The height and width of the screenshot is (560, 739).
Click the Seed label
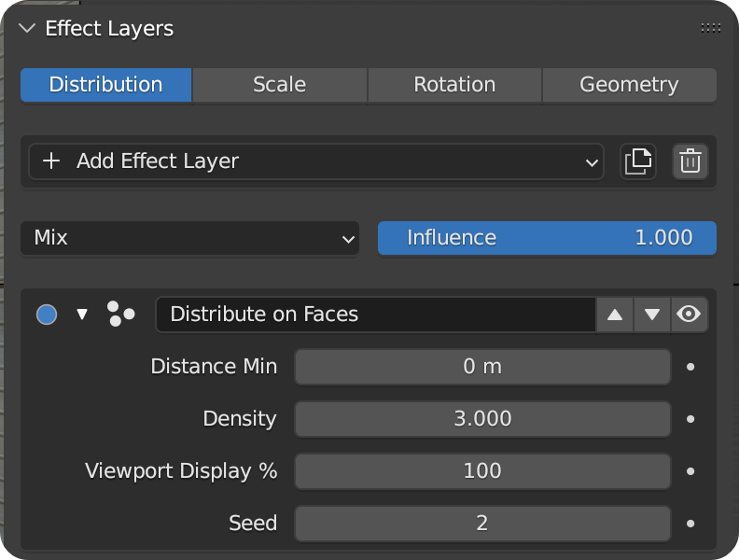tap(253, 524)
